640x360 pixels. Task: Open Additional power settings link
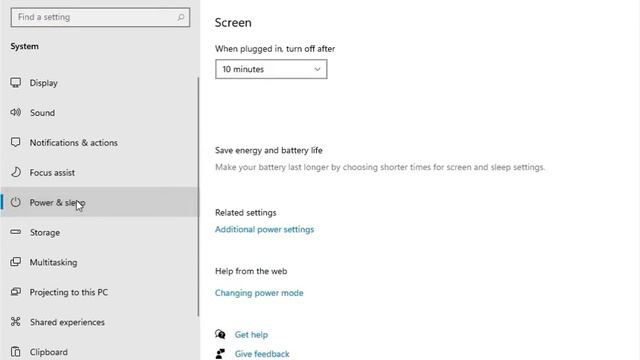(x=264, y=229)
